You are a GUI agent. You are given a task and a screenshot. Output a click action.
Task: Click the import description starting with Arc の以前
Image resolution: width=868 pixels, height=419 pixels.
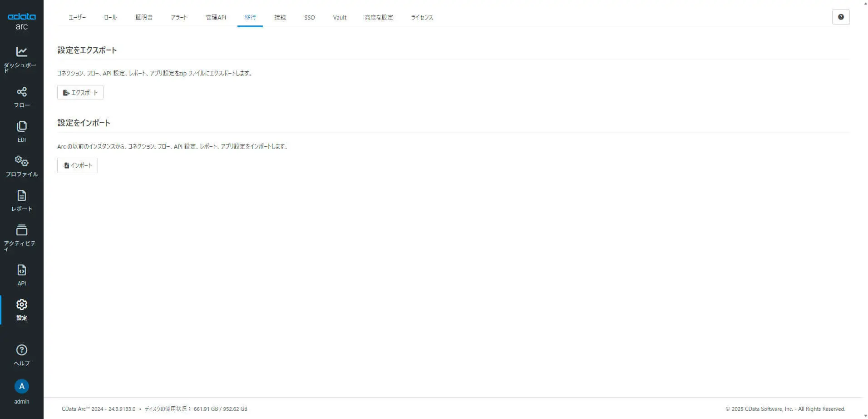(x=173, y=146)
